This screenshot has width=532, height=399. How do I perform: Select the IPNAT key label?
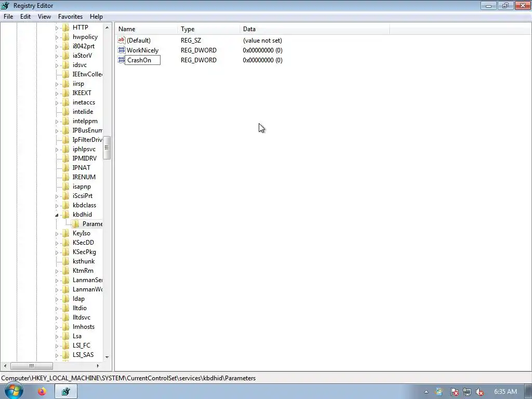coord(82,168)
